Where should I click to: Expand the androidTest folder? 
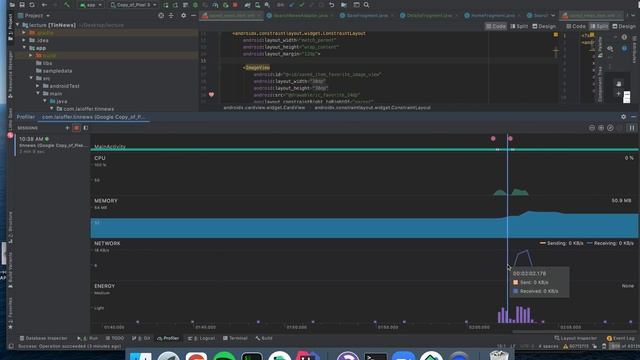tap(38, 86)
